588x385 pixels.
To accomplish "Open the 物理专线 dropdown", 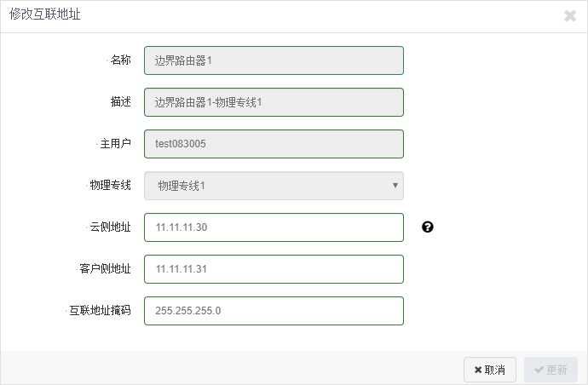I will click(x=274, y=186).
